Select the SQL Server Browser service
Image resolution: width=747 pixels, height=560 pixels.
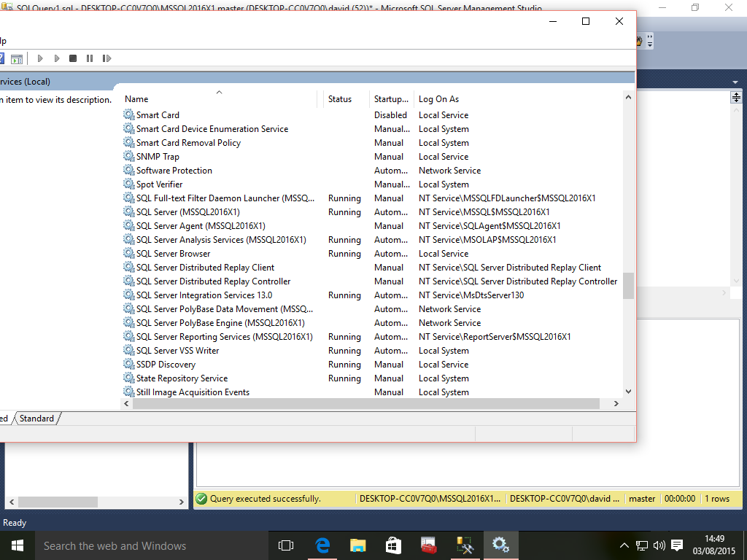[173, 254]
